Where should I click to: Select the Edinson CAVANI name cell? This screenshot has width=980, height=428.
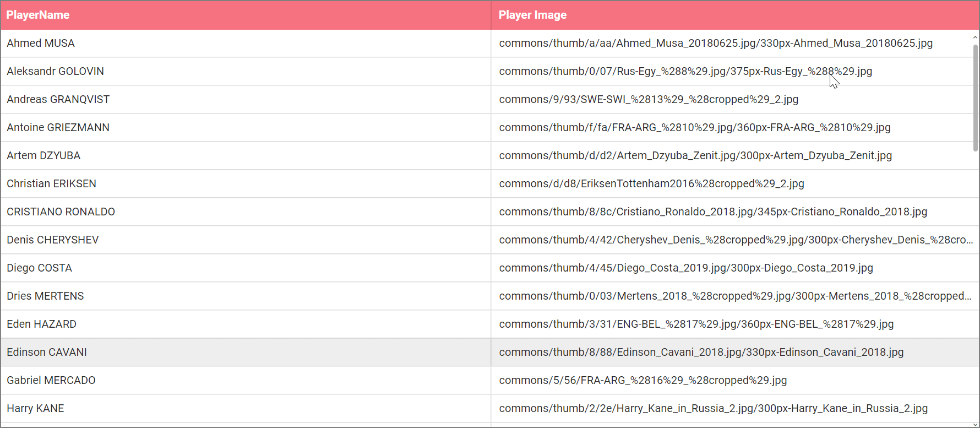pyautogui.click(x=246, y=352)
